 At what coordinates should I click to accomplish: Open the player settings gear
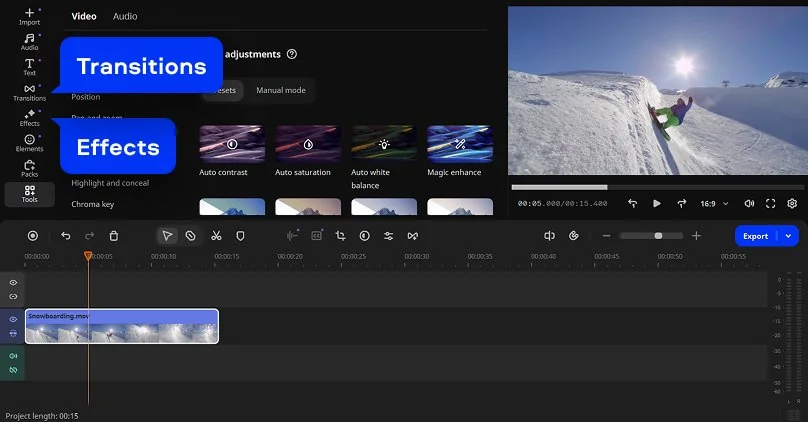(792, 203)
